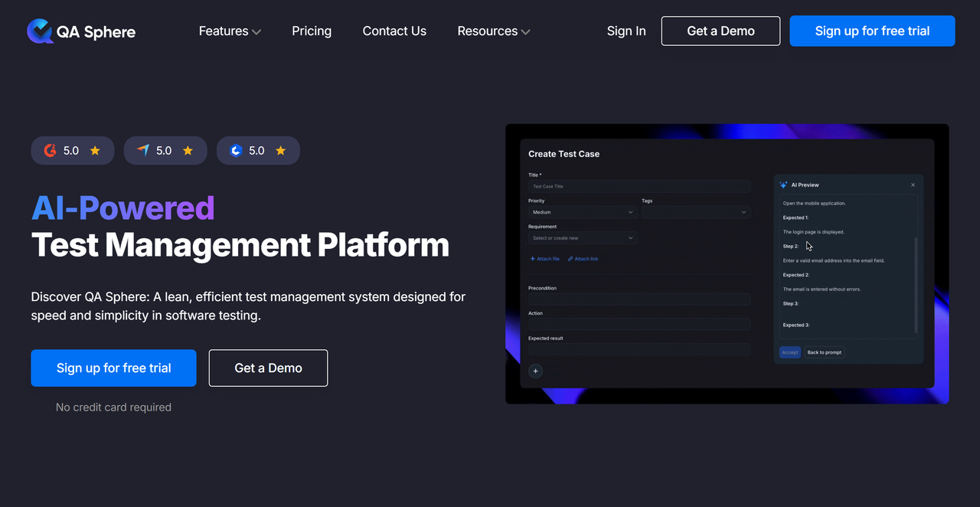Click the header Get a Demo button
Screen dimensions: 980x507
click(721, 31)
